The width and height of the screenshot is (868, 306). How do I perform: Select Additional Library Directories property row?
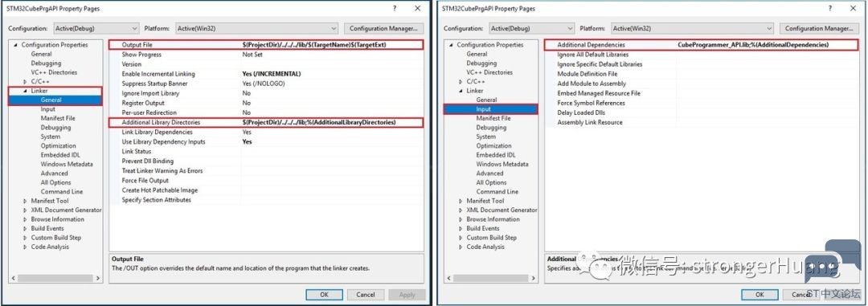pyautogui.click(x=266, y=122)
